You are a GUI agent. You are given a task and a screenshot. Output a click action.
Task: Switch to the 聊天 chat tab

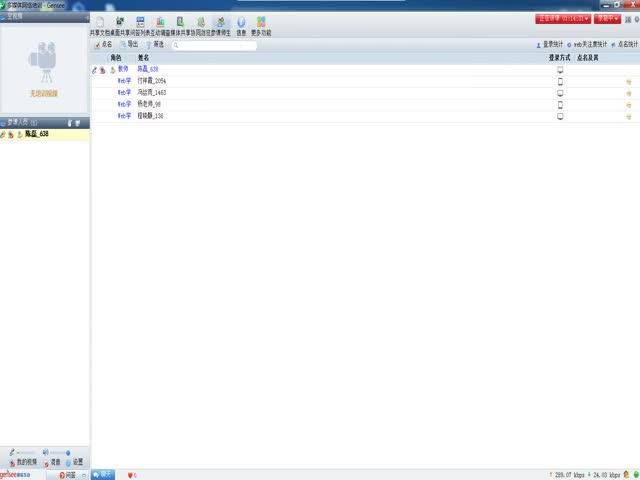click(x=102, y=474)
